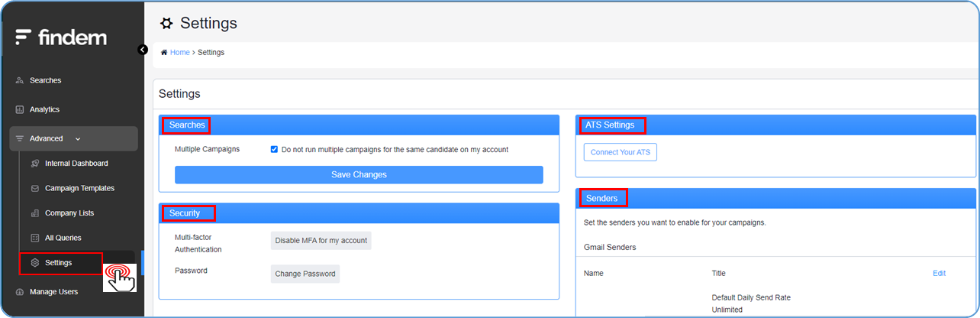The width and height of the screenshot is (980, 318).
Task: Click the Change Password button
Action: pos(305,274)
